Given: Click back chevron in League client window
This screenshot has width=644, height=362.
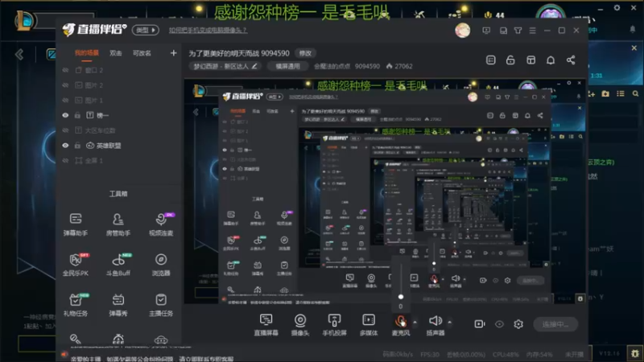Looking at the screenshot, I should click(x=19, y=54).
